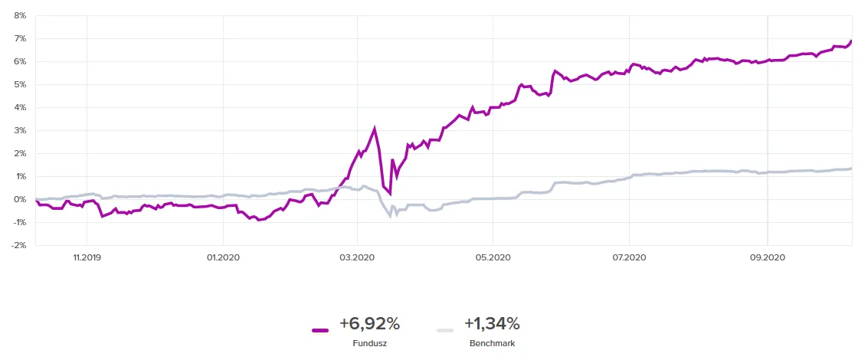868x360 pixels.
Task: Select the 03.2020 date axis label
Action: pos(357,258)
